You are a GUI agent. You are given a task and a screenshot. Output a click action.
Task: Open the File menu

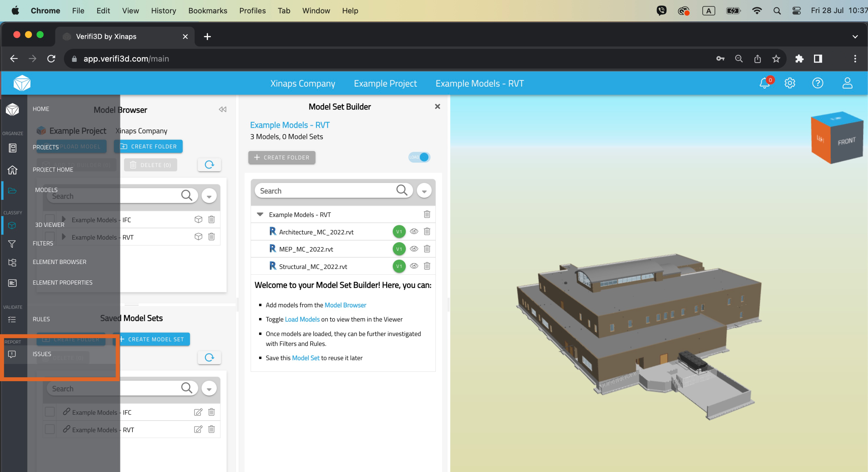point(78,10)
